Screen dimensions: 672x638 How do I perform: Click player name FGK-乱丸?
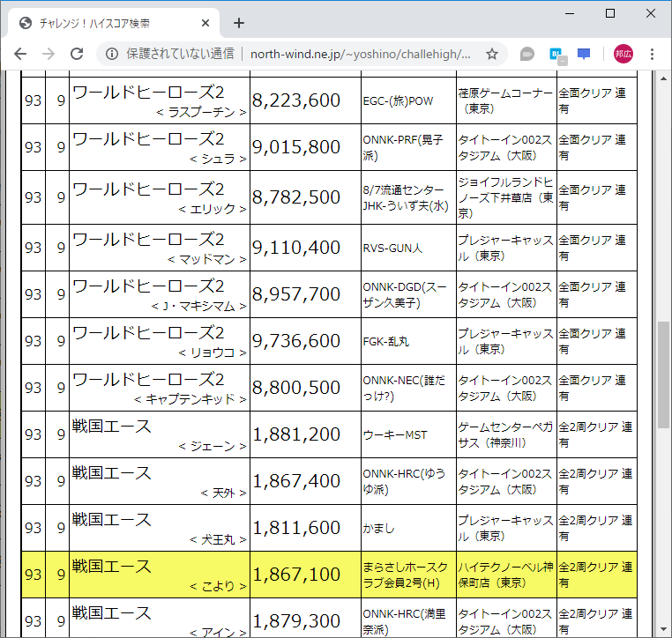point(386,341)
